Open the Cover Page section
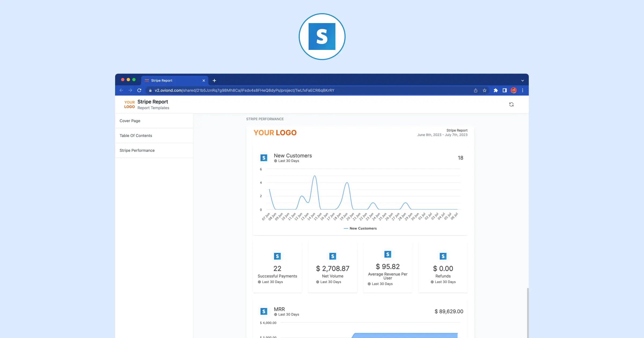The height and width of the screenshot is (338, 644). point(154,121)
